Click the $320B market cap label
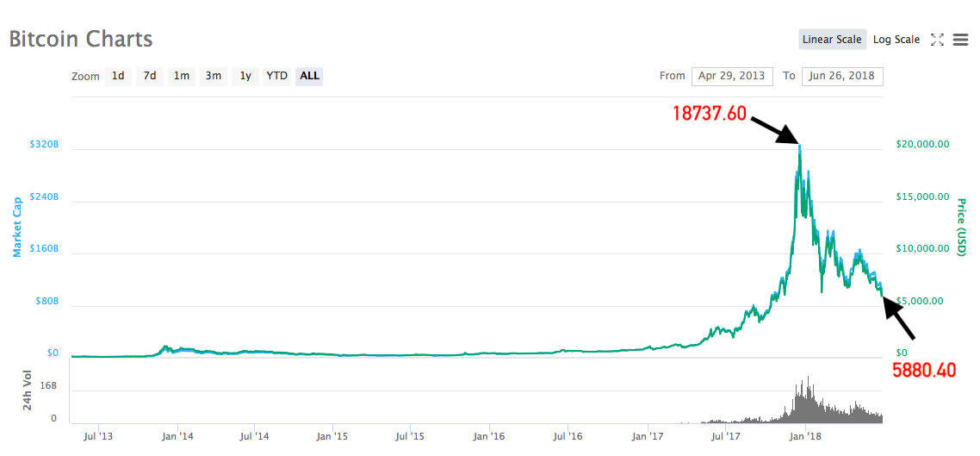 45,144
